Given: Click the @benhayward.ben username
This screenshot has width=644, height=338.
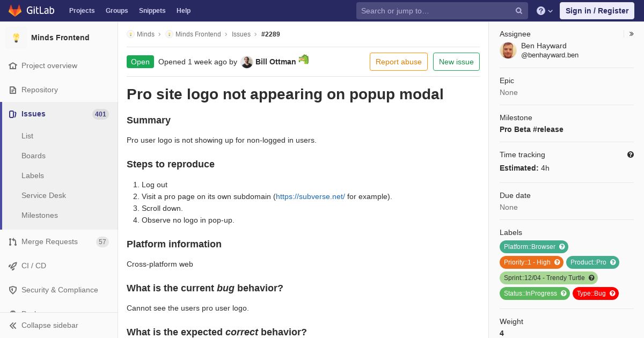Looking at the screenshot, I should click(x=550, y=55).
